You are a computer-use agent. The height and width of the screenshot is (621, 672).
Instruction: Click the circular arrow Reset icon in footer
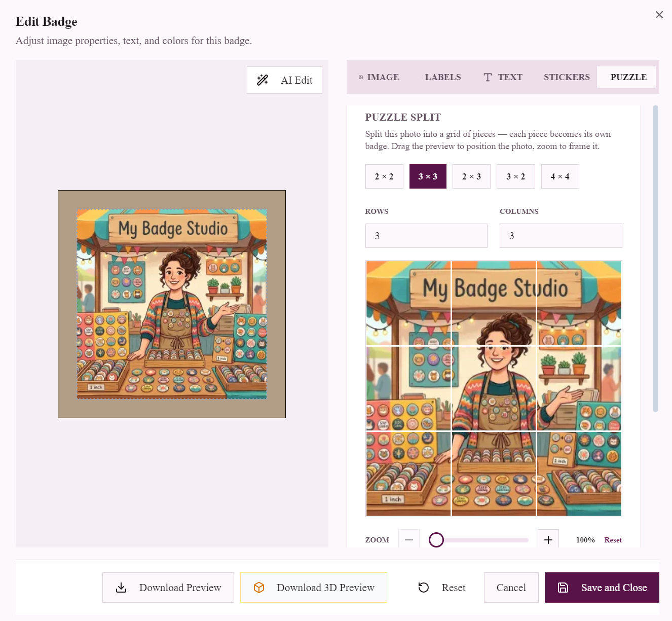[424, 588]
